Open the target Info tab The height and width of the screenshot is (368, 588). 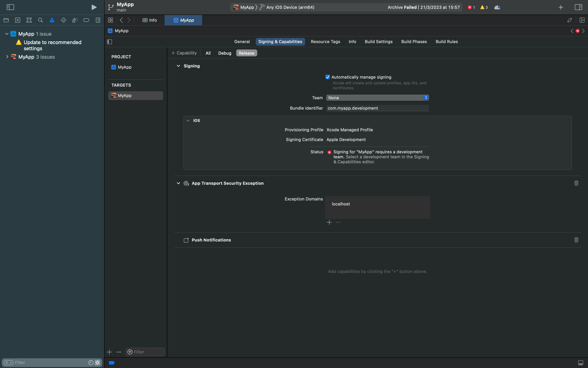(x=352, y=42)
